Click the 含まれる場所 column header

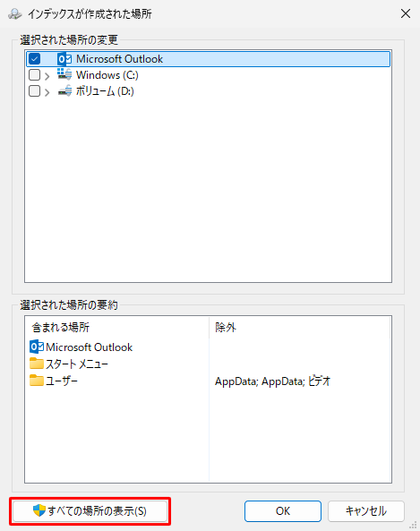click(117, 328)
